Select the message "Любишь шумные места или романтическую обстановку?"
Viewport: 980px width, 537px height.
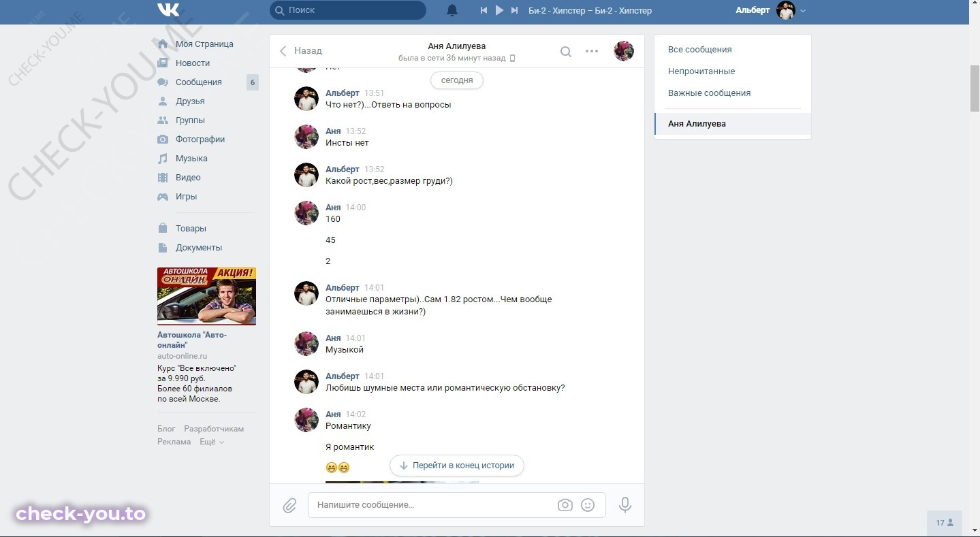[x=445, y=388]
